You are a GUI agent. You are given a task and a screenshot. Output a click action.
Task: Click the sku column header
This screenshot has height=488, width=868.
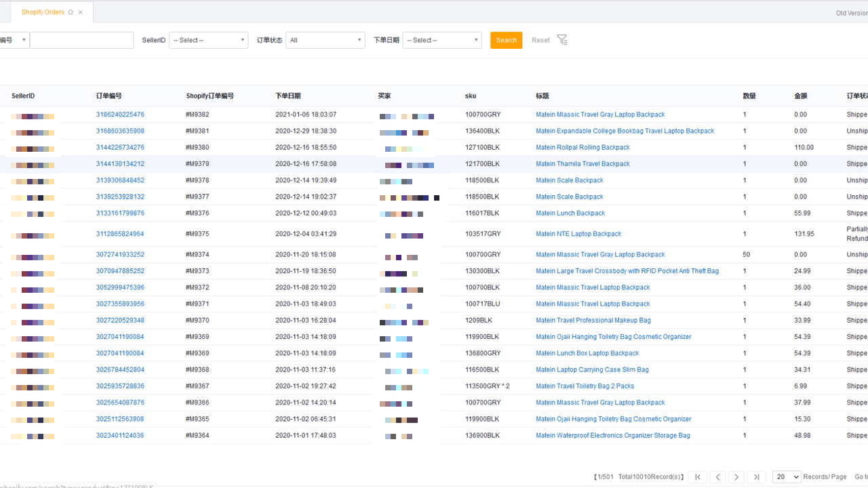471,96
